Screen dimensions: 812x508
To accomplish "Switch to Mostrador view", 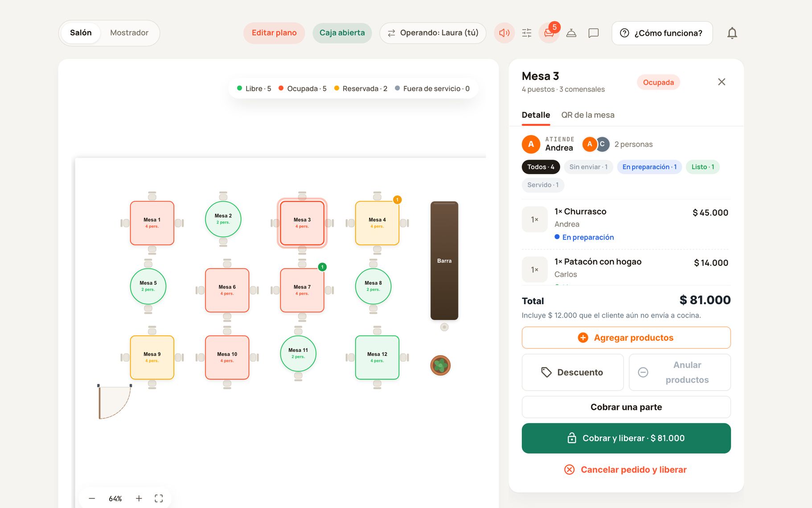I will pyautogui.click(x=129, y=33).
